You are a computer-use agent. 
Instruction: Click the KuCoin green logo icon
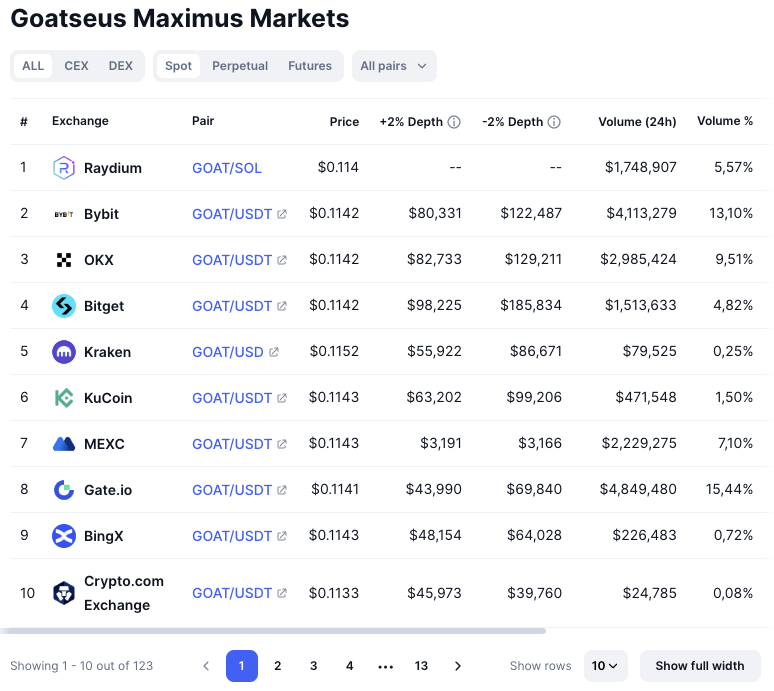pyautogui.click(x=64, y=398)
